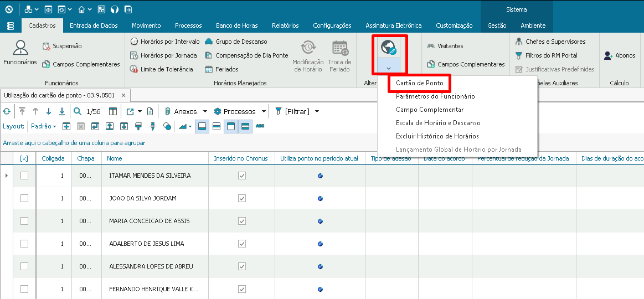644x299 pixels.
Task: Click the Suspensão ribbon button
Action: pos(62,46)
